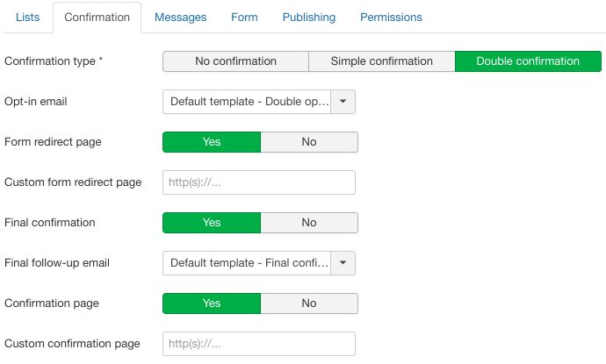
Task: Set Form redirect page to Yes
Action: pyautogui.click(x=212, y=142)
